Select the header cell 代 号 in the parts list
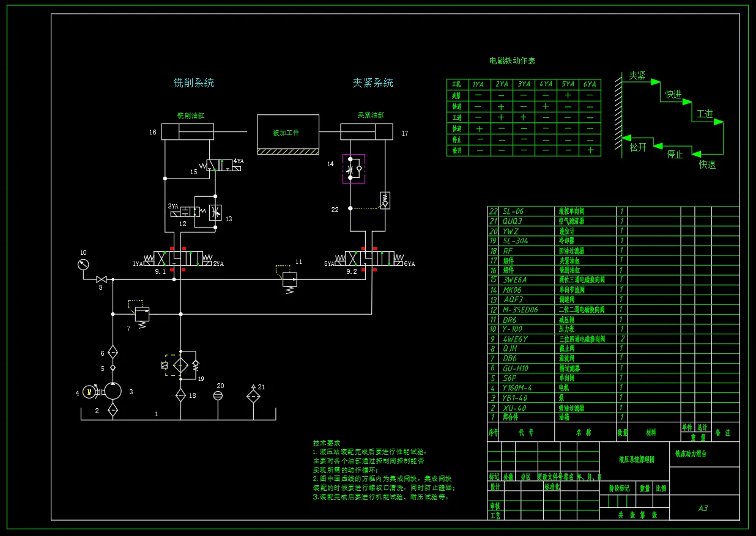The image size is (756, 536). point(527,432)
